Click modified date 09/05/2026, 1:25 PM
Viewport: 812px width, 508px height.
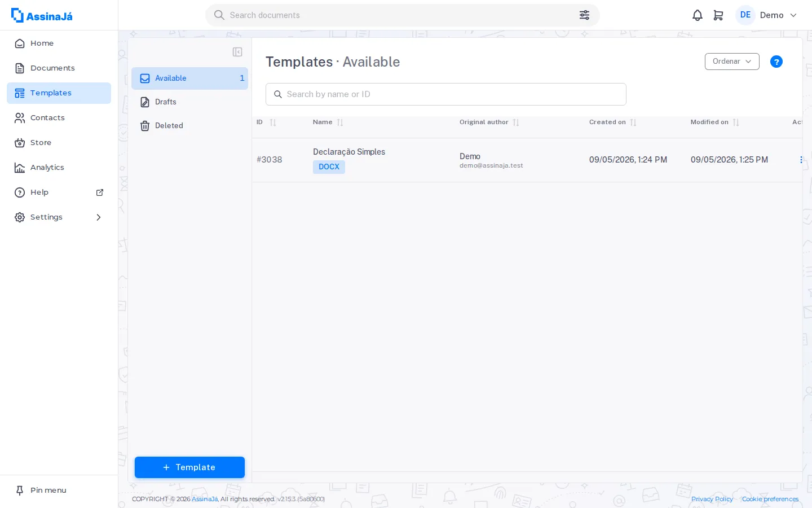pyautogui.click(x=729, y=160)
